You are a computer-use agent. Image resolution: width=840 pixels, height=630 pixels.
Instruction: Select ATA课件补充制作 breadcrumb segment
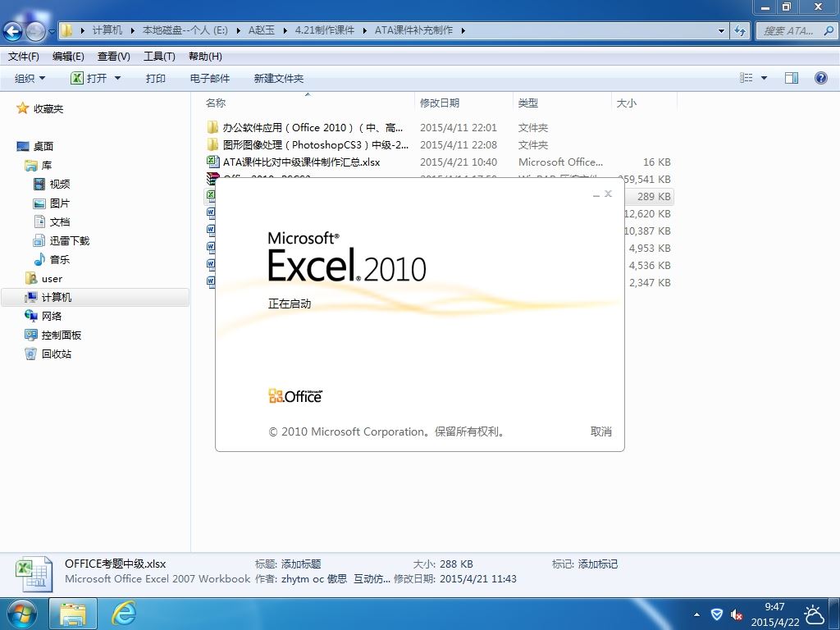[413, 30]
